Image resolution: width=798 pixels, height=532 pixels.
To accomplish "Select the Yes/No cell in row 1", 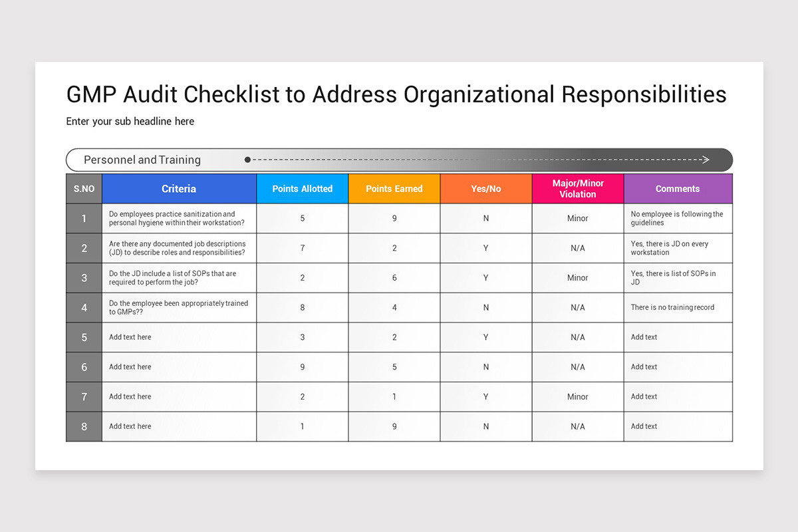I will pyautogui.click(x=485, y=218).
